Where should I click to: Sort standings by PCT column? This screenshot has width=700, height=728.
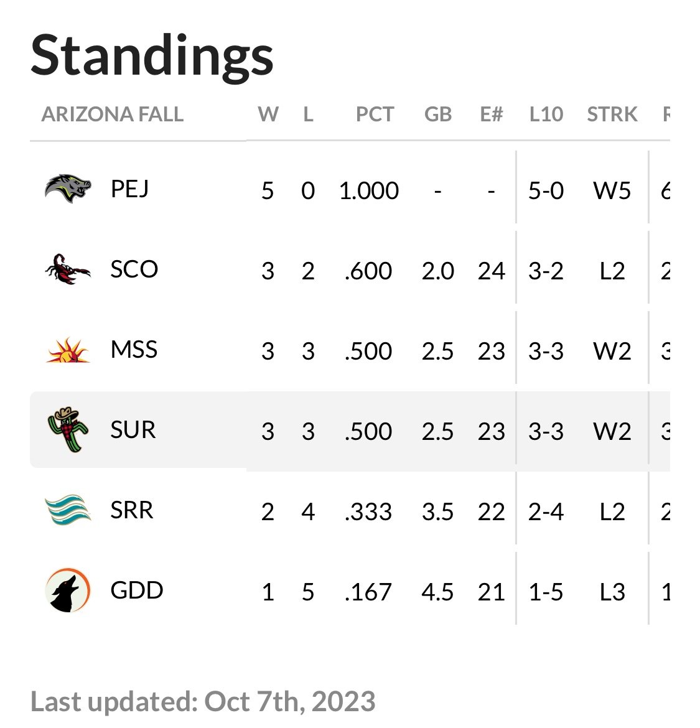coord(375,114)
